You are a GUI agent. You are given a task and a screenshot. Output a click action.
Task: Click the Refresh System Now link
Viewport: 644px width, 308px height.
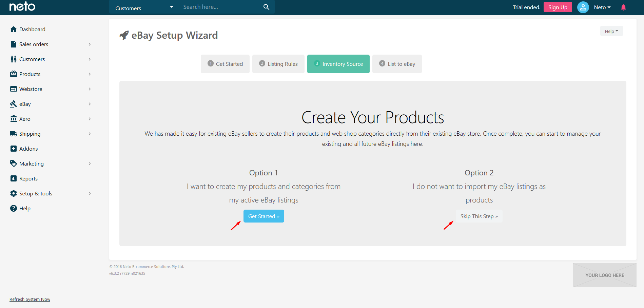click(x=30, y=299)
